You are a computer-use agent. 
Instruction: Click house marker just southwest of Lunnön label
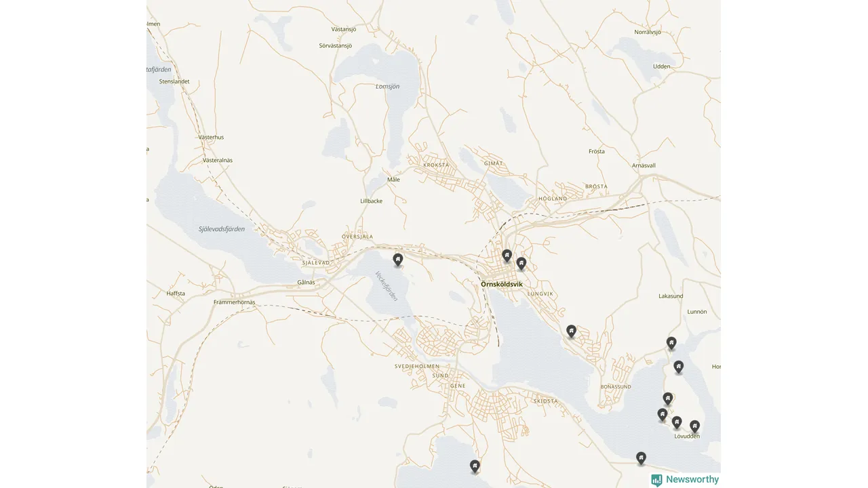(671, 344)
